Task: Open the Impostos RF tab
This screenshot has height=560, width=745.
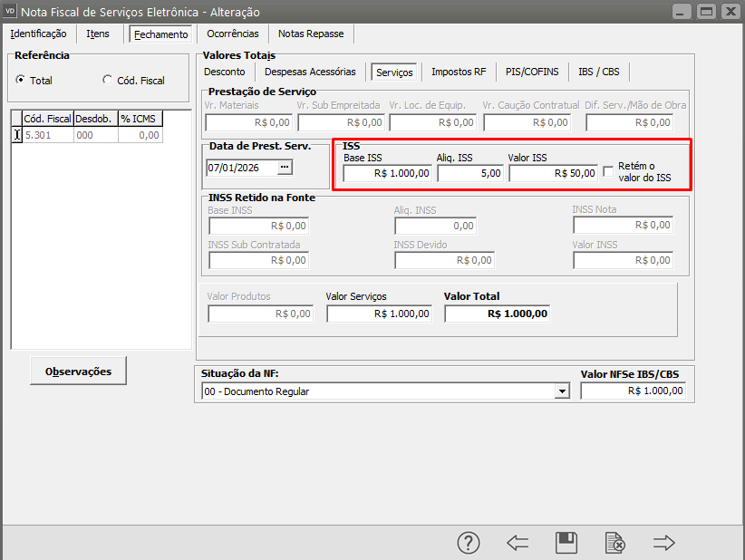Action: [458, 72]
